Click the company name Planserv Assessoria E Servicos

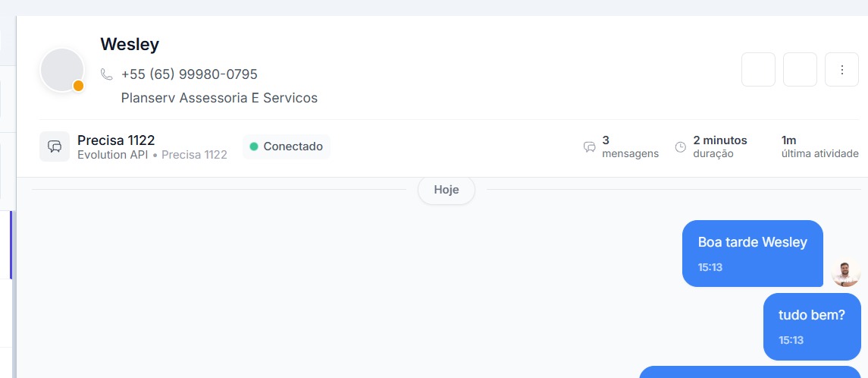[x=219, y=98]
